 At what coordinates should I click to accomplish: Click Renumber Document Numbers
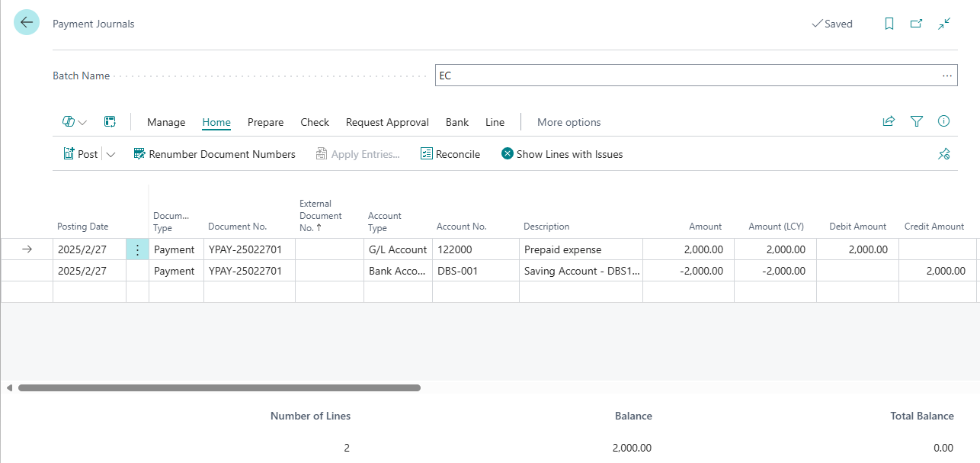click(214, 154)
